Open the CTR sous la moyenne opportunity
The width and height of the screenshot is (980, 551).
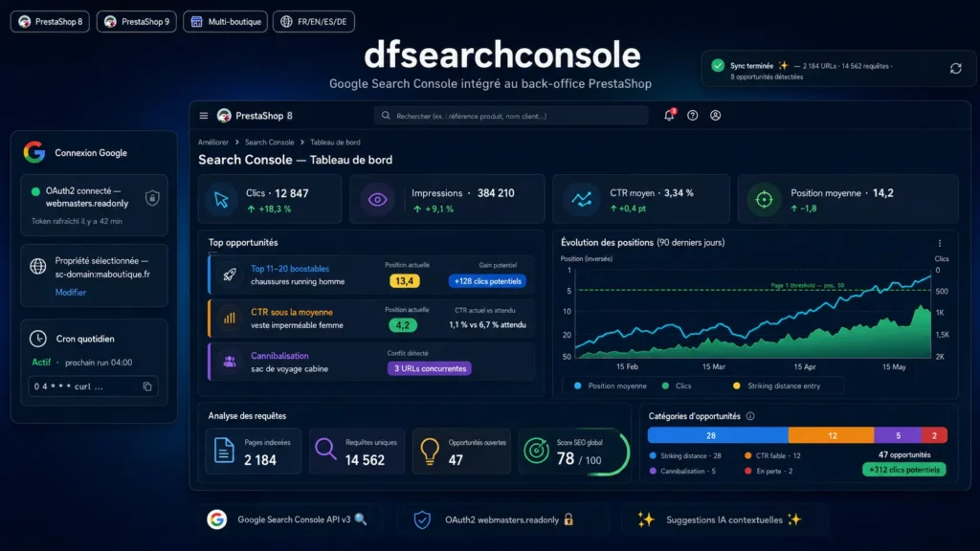[x=292, y=313]
